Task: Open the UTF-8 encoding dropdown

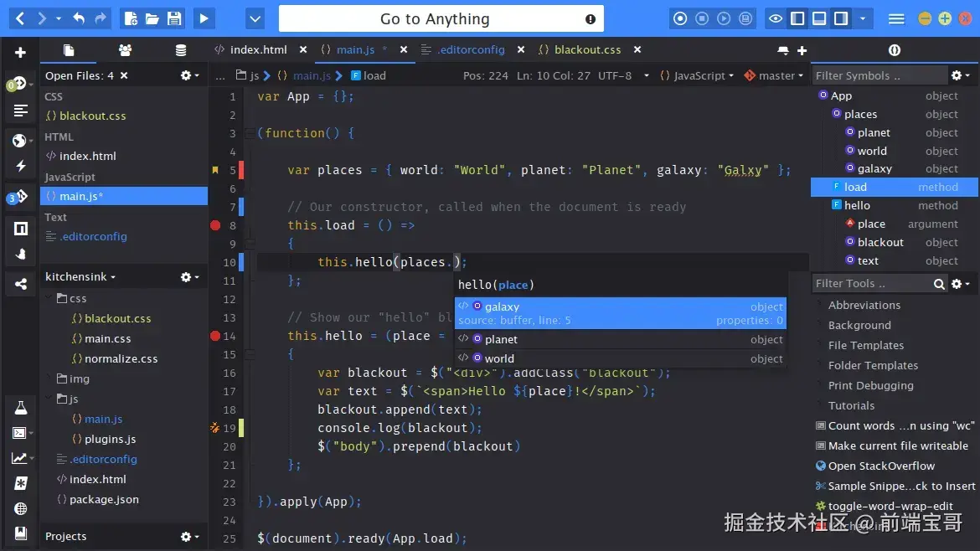Action: tap(617, 75)
